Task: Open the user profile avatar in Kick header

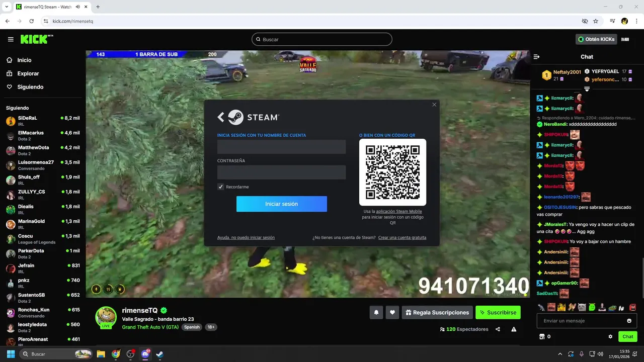Action: (625, 39)
